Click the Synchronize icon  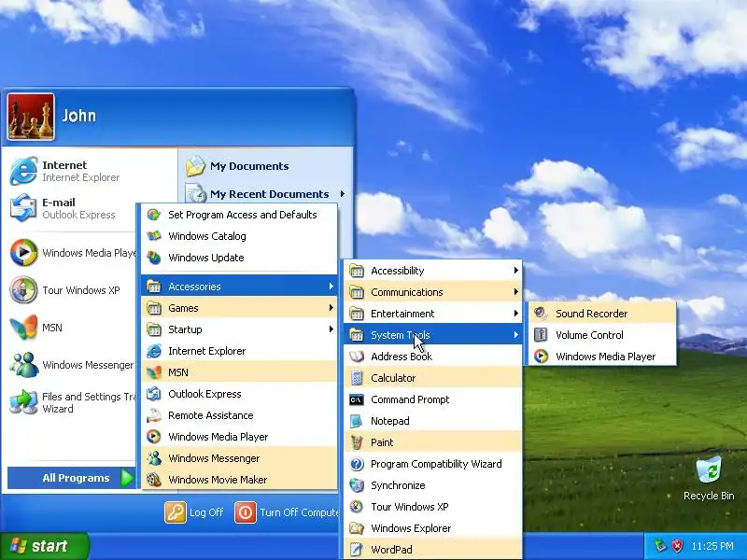(357, 485)
